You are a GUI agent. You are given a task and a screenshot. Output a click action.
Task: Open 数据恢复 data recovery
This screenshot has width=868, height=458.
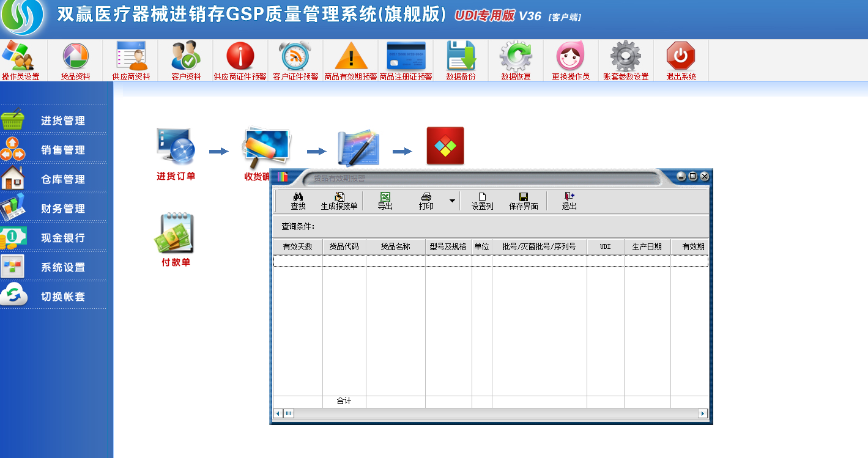click(514, 60)
